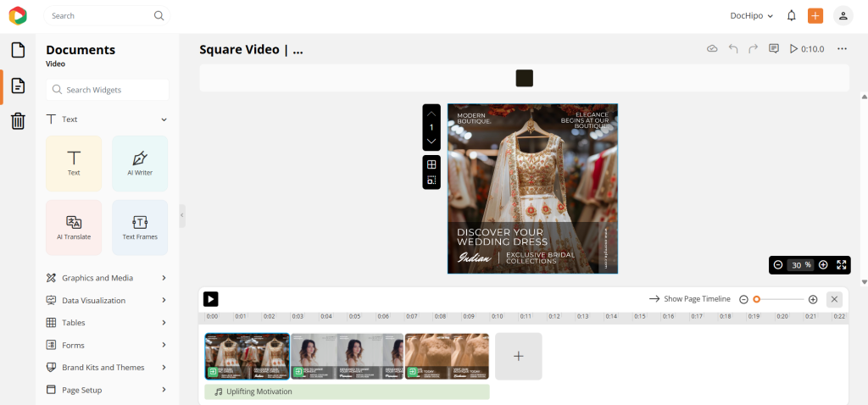Adjust the timeline zoom slider handle
Image resolution: width=868 pixels, height=405 pixels.
[757, 299]
